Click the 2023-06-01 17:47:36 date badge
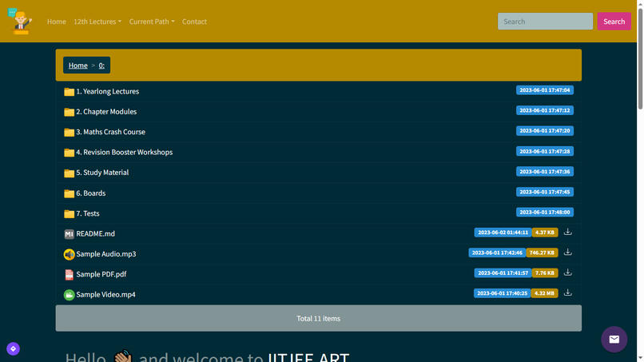644x362 pixels. (545, 171)
